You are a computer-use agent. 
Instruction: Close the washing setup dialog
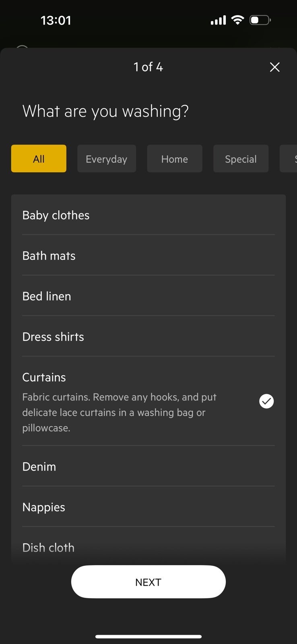point(274,67)
